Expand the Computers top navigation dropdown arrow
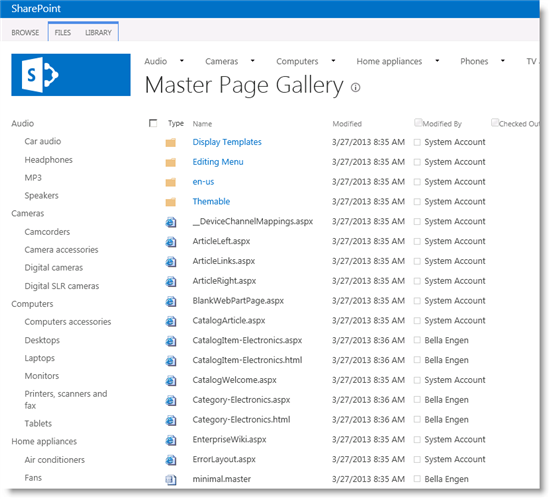This screenshot has width=550, height=499. coord(333,61)
